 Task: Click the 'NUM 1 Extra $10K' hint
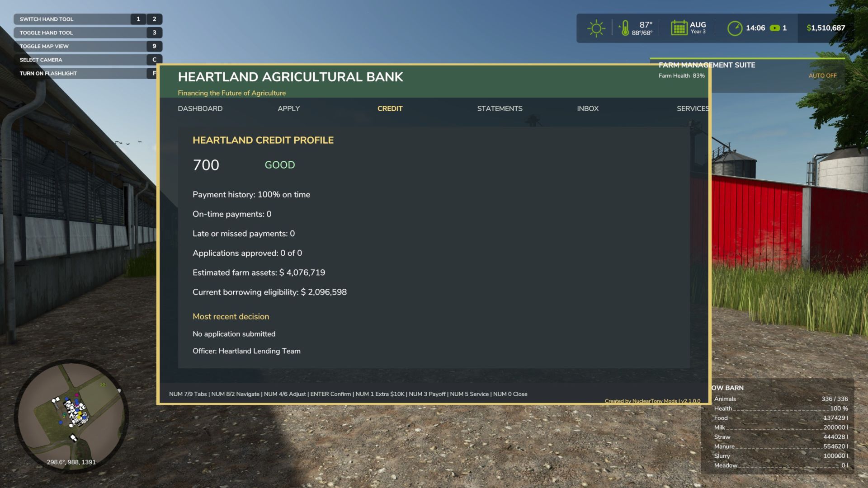click(x=380, y=394)
